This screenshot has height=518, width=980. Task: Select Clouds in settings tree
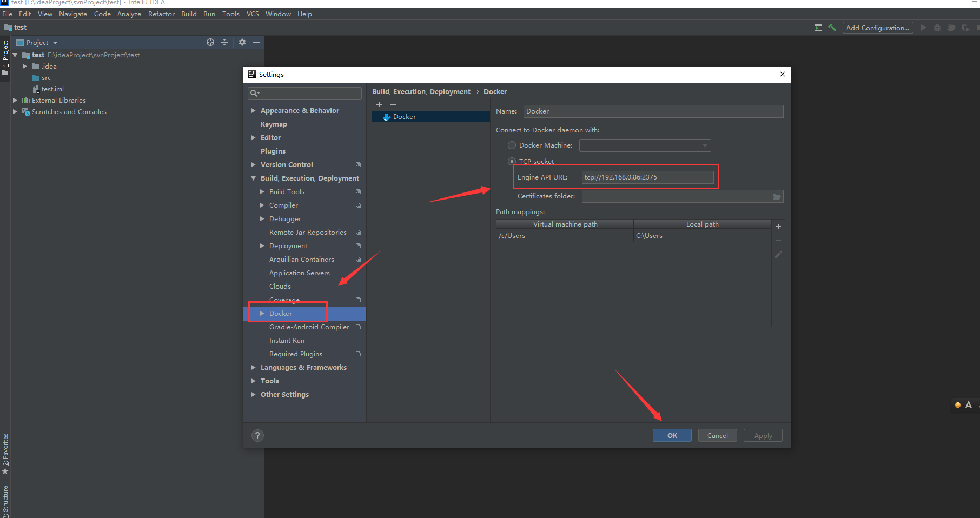point(280,287)
